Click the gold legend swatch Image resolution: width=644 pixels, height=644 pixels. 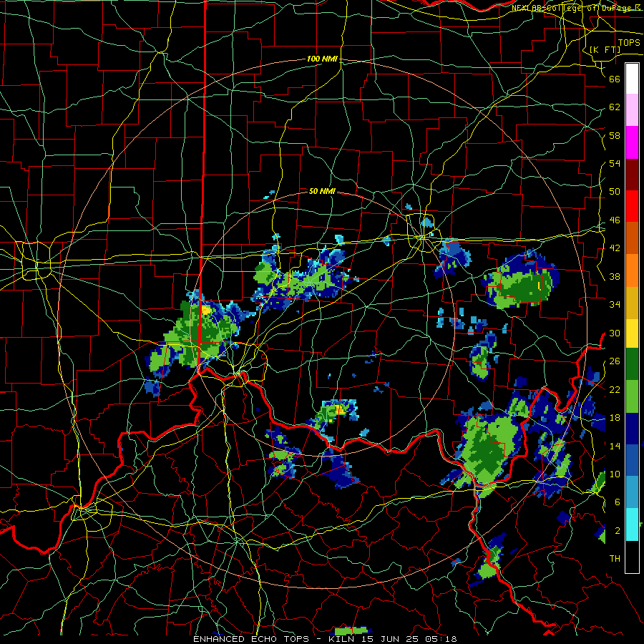(x=632, y=302)
